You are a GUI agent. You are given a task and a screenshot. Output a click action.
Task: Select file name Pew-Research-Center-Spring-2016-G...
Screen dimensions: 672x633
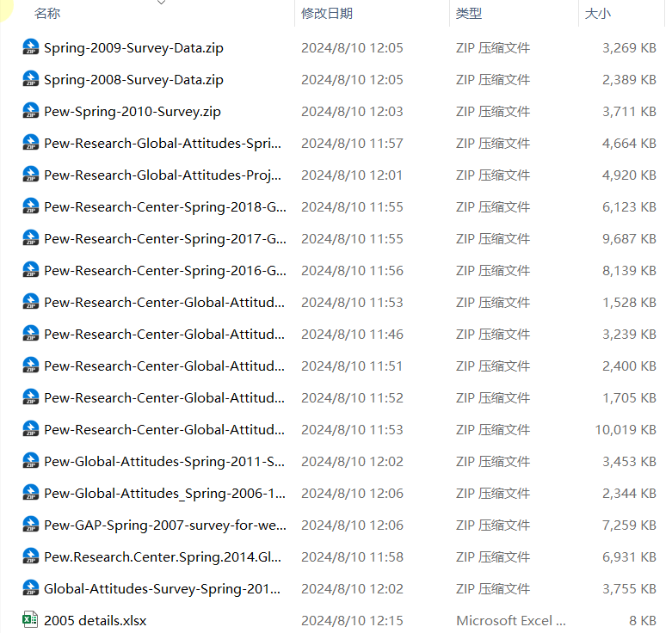pos(165,271)
